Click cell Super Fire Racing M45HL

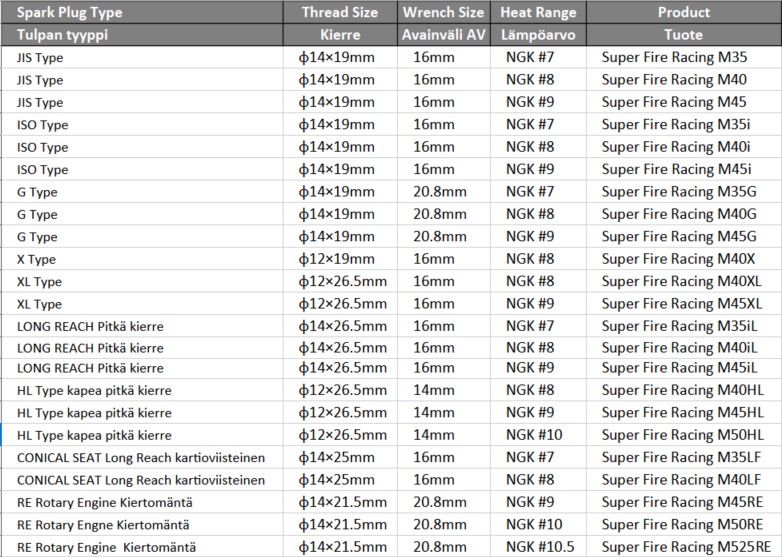click(684, 412)
